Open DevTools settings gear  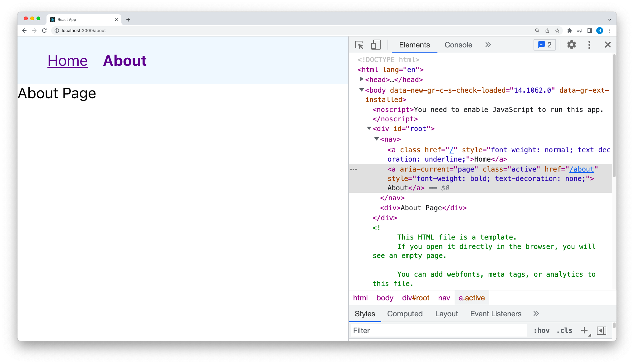(x=571, y=45)
